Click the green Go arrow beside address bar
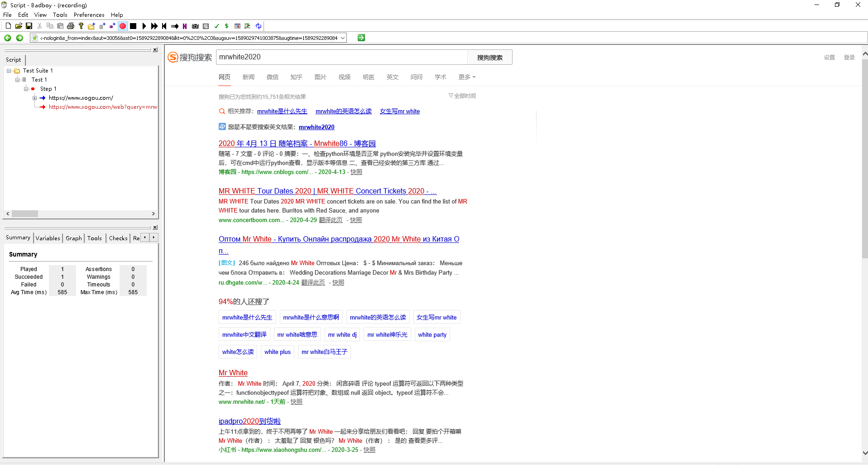 361,38
